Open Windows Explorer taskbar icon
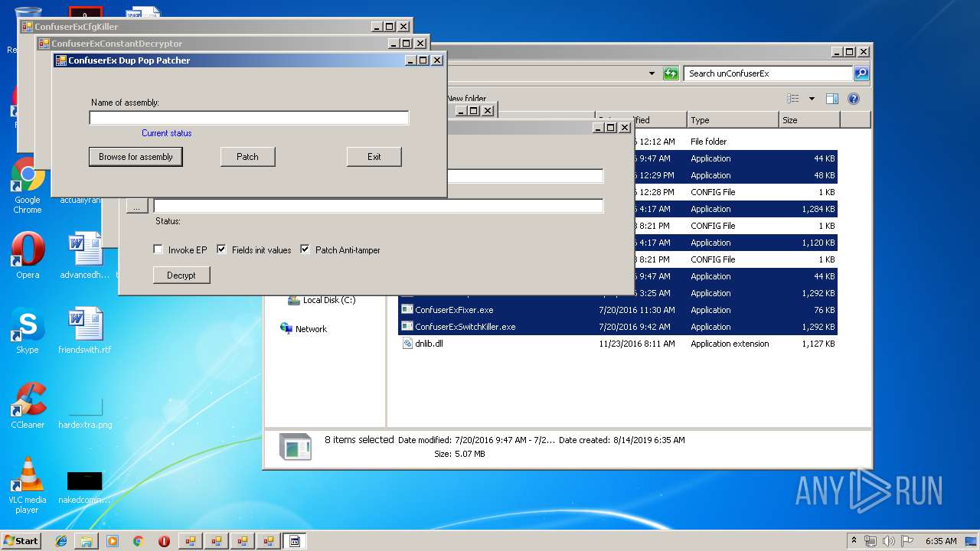Screen dimensions: 980x551 tap(87, 541)
